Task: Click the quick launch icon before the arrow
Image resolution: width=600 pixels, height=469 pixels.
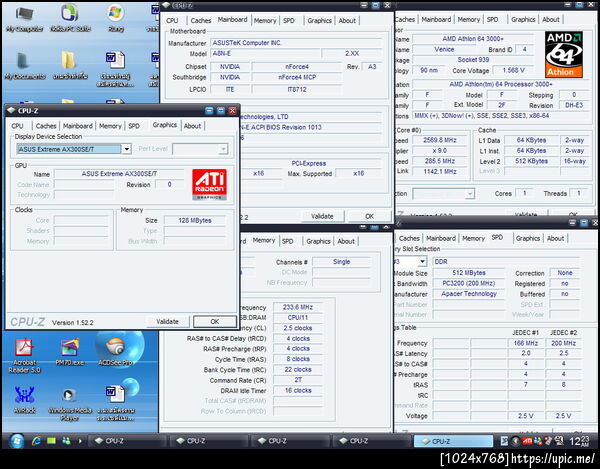Action: (x=66, y=441)
